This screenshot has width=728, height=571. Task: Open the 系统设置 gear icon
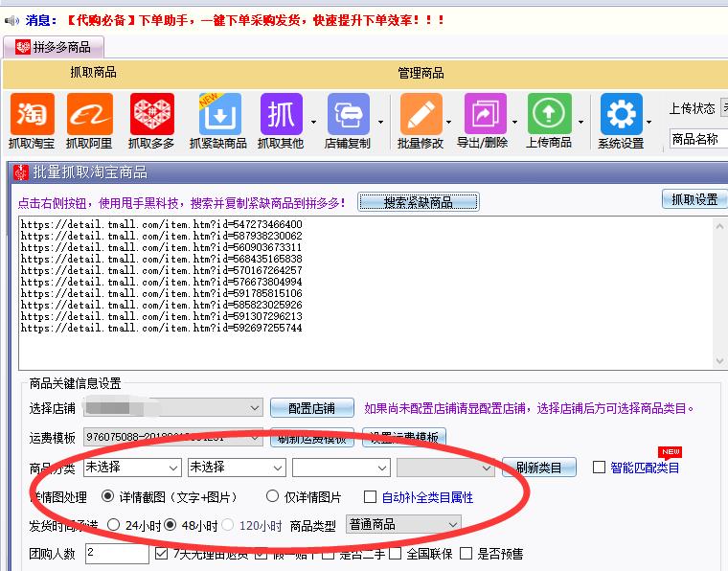tap(622, 114)
